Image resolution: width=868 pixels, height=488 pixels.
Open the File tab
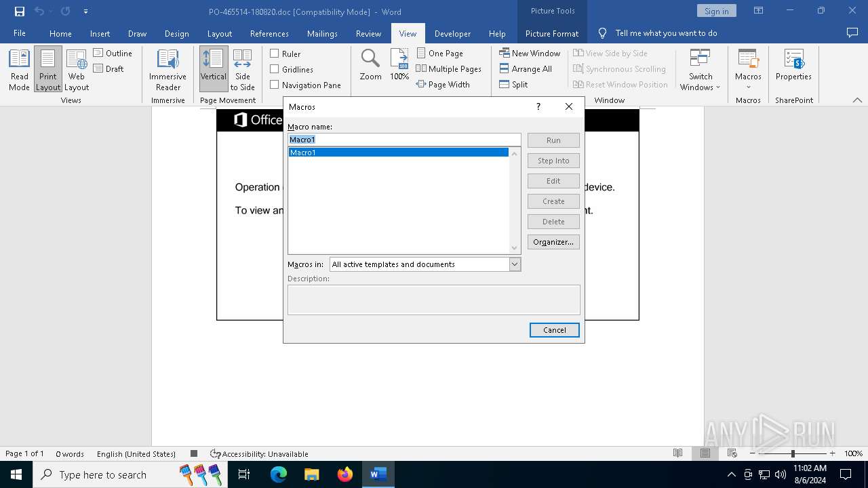point(20,33)
